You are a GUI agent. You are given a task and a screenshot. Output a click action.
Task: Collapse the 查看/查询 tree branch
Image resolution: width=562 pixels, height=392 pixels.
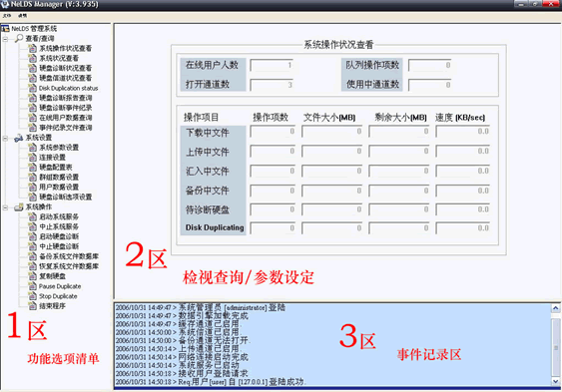[5, 39]
